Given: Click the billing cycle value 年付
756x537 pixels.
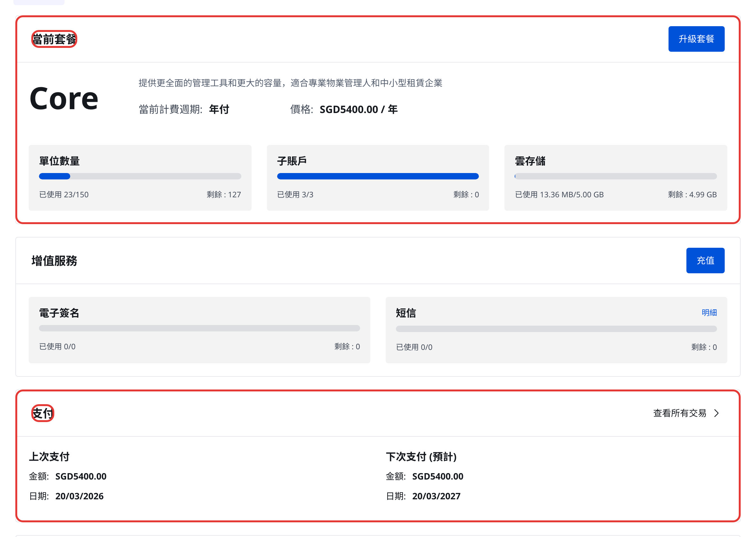Looking at the screenshot, I should (219, 110).
